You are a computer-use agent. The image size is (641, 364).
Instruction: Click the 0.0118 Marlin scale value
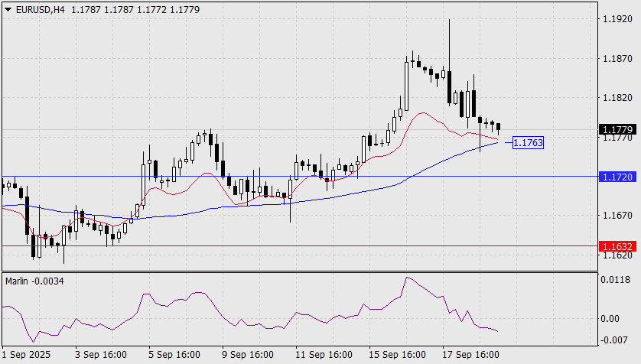pos(615,280)
